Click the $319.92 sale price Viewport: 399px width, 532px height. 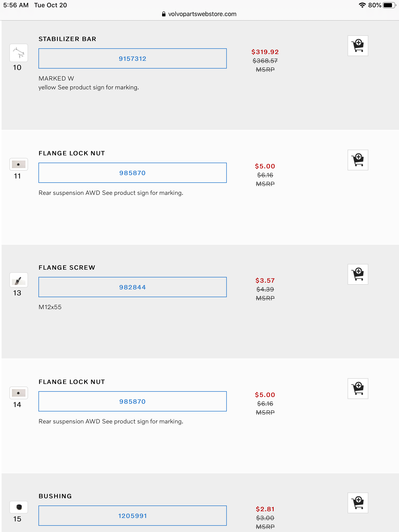265,52
